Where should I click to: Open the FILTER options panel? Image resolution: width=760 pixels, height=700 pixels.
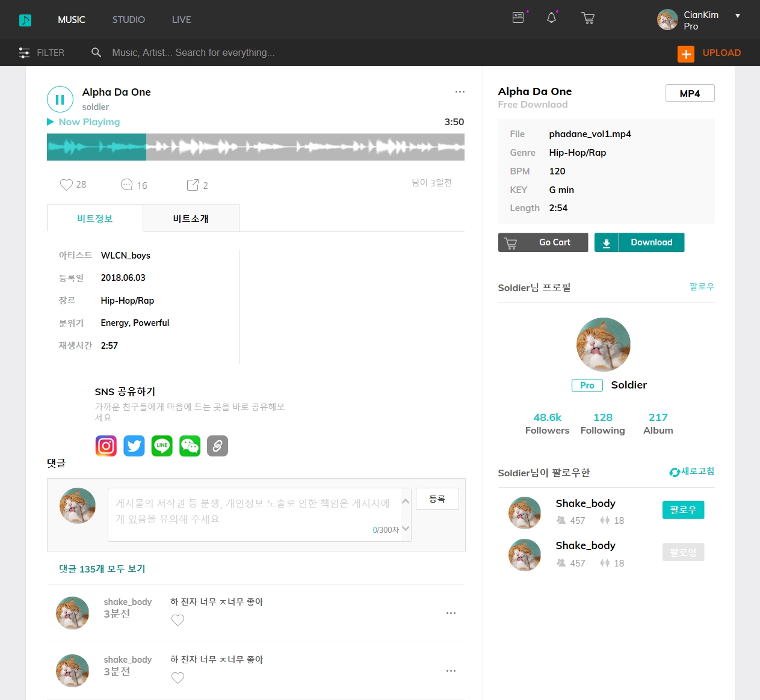[x=42, y=53]
